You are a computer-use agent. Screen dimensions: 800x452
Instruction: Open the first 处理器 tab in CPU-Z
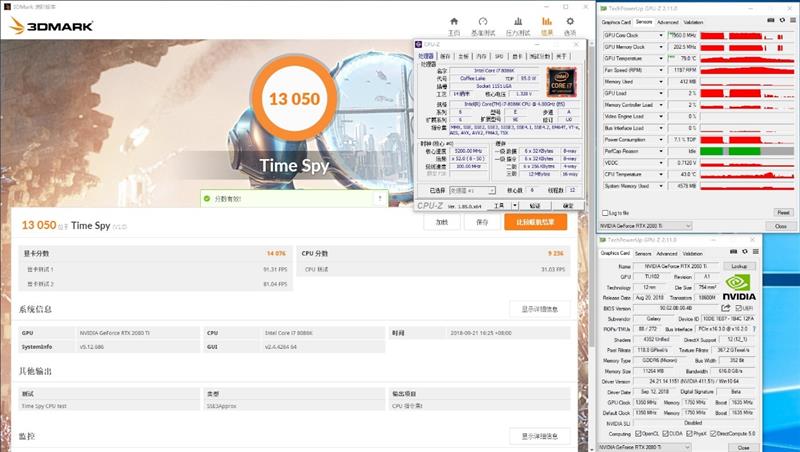[426, 56]
